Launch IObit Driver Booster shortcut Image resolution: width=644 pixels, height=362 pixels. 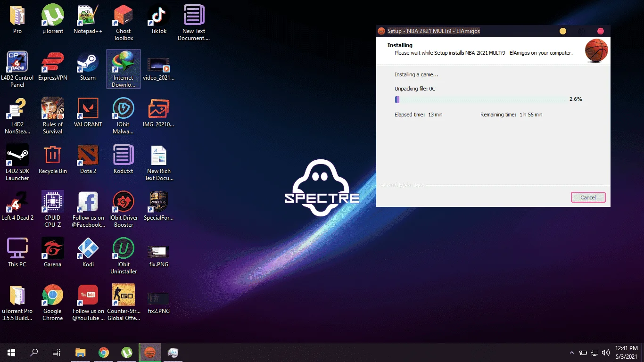pos(124,209)
